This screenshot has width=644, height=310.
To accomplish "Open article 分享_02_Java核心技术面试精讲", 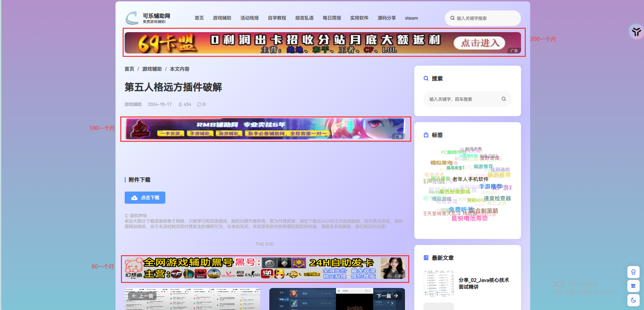I will pyautogui.click(x=484, y=283).
